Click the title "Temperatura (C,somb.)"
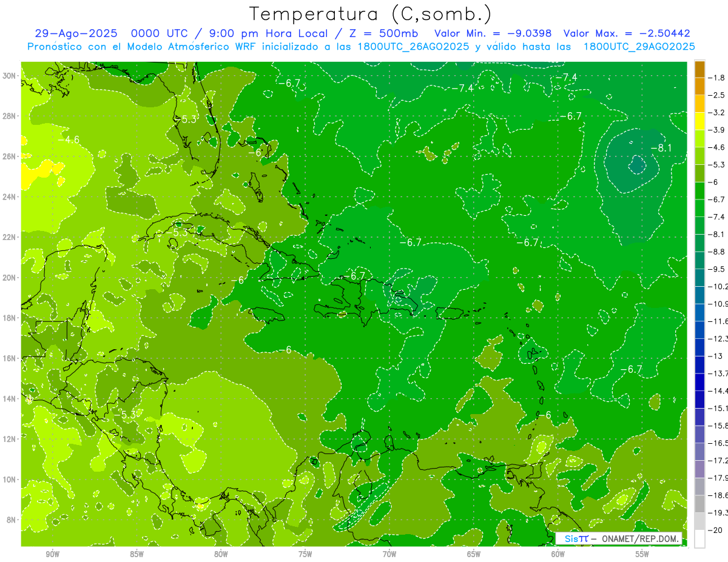This screenshot has width=728, height=562. click(x=370, y=14)
